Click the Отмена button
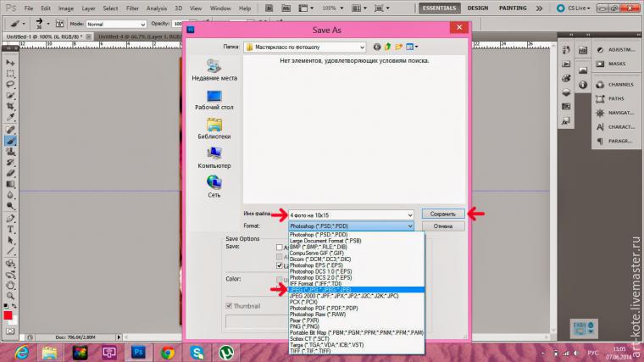Image resolution: width=644 pixels, height=362 pixels. (442, 226)
